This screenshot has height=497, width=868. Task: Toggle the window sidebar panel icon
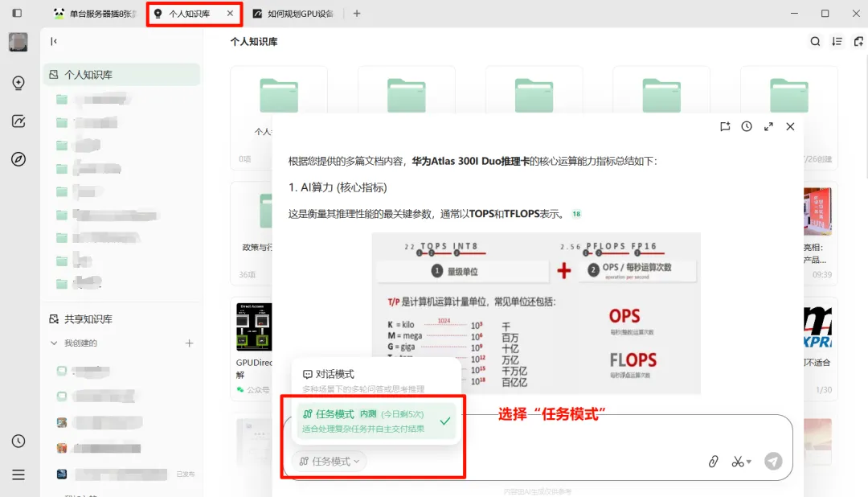click(x=17, y=13)
